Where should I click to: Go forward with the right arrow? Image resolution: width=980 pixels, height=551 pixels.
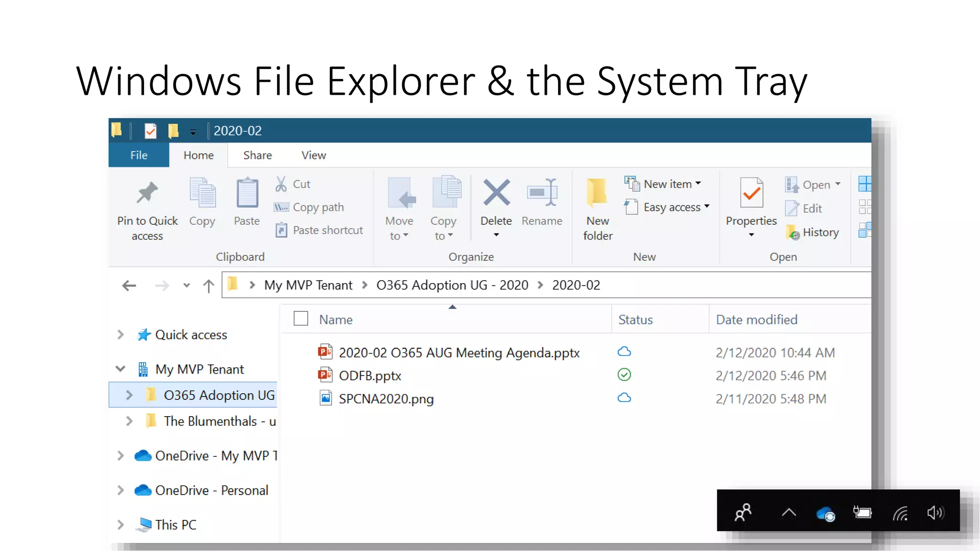click(162, 286)
